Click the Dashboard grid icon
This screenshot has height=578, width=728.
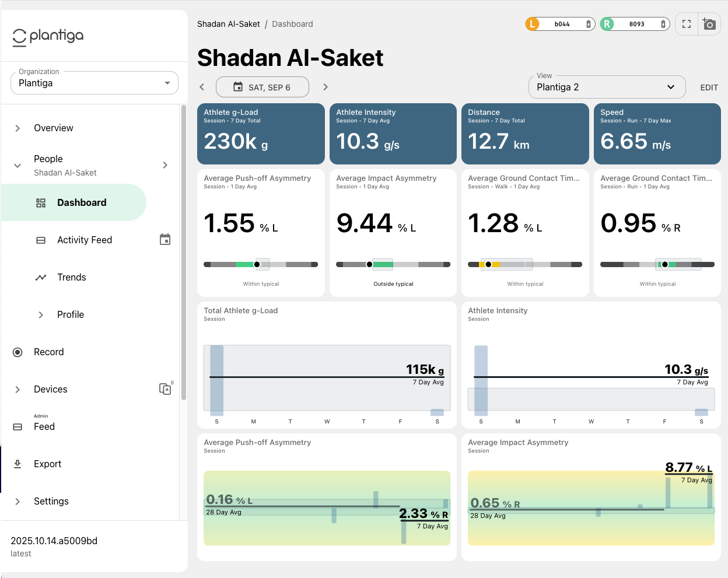(41, 203)
